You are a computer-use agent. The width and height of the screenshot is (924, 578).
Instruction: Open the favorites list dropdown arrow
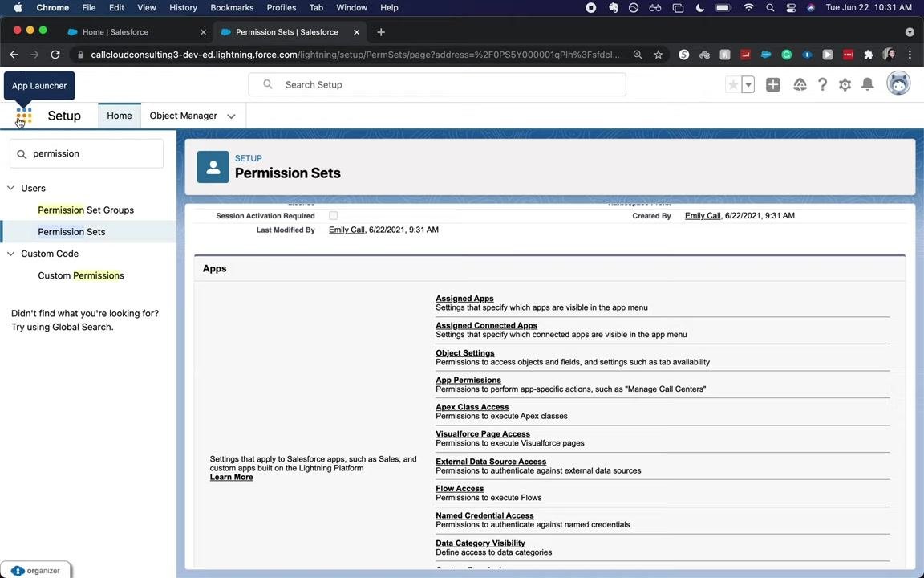pyautogui.click(x=748, y=85)
